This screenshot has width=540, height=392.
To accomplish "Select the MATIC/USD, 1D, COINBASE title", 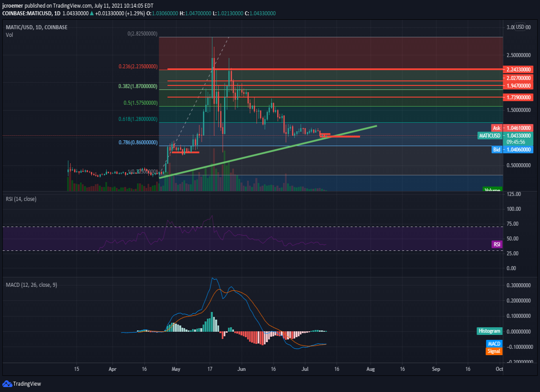I will [36, 27].
